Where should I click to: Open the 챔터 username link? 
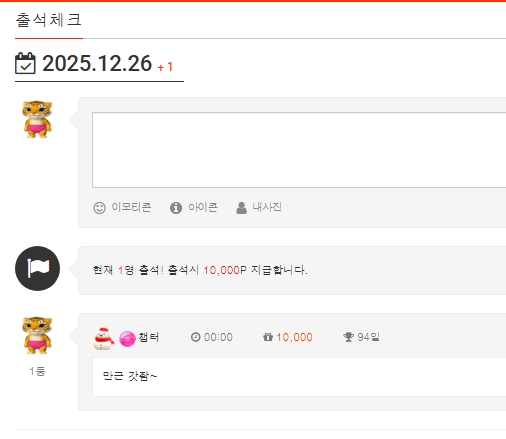pyautogui.click(x=149, y=337)
